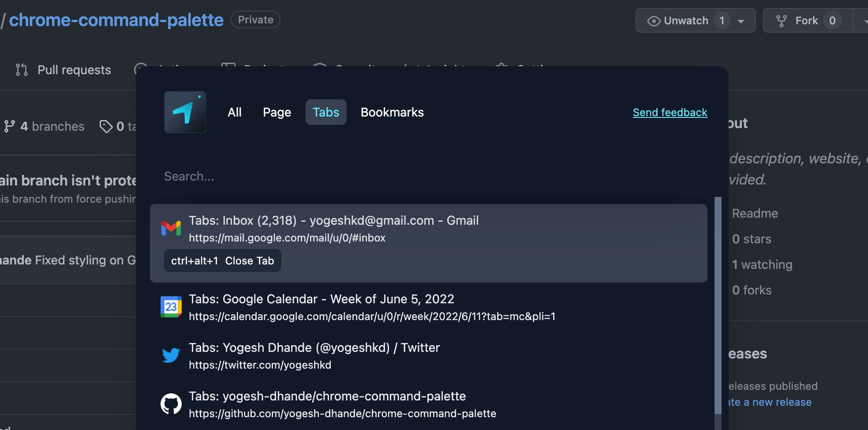The height and width of the screenshot is (430, 868).
Task: Click the branches icon beside 4 branches
Action: tap(9, 126)
